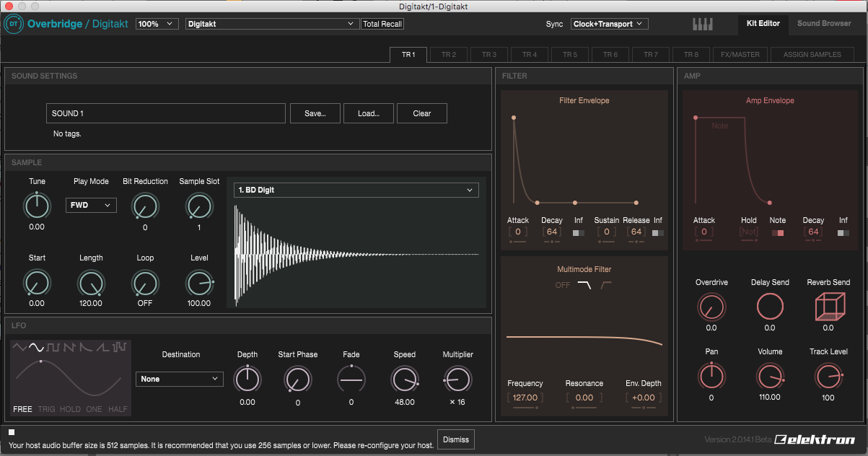
Task: Toggle amp Decay Inf switch
Action: tap(843, 232)
